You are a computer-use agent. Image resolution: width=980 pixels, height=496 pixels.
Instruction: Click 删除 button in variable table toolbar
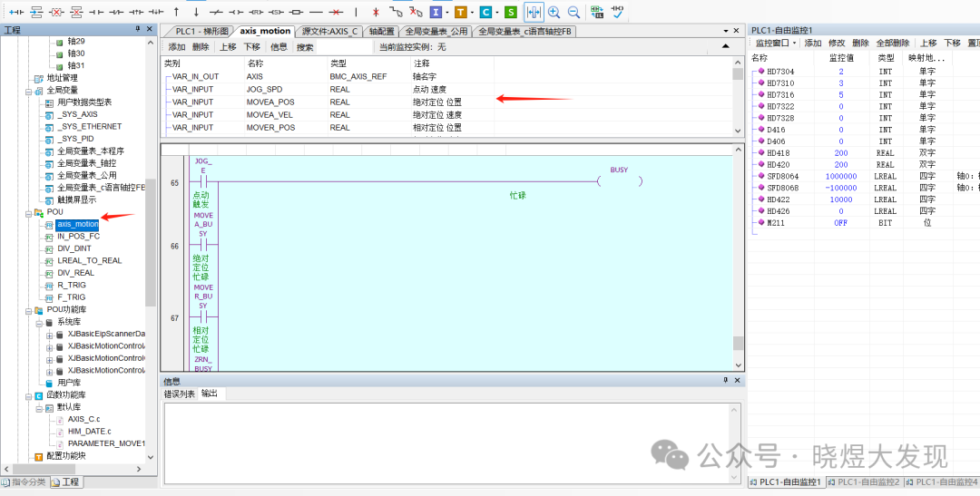201,47
